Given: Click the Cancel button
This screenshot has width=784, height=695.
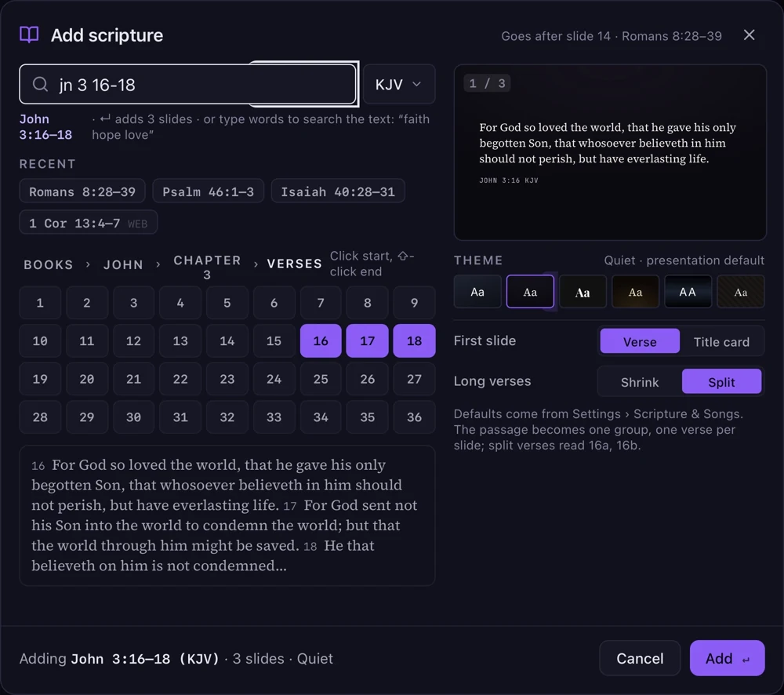Looking at the screenshot, I should (x=640, y=658).
